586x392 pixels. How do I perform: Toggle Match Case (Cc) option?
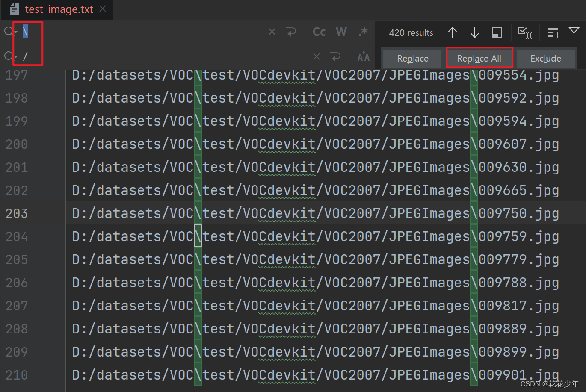[x=319, y=32]
